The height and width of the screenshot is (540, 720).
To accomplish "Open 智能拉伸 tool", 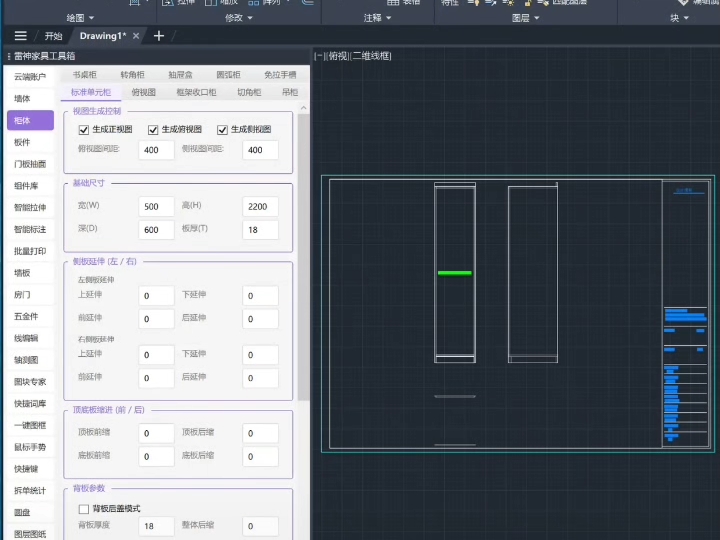I will pyautogui.click(x=30, y=208).
